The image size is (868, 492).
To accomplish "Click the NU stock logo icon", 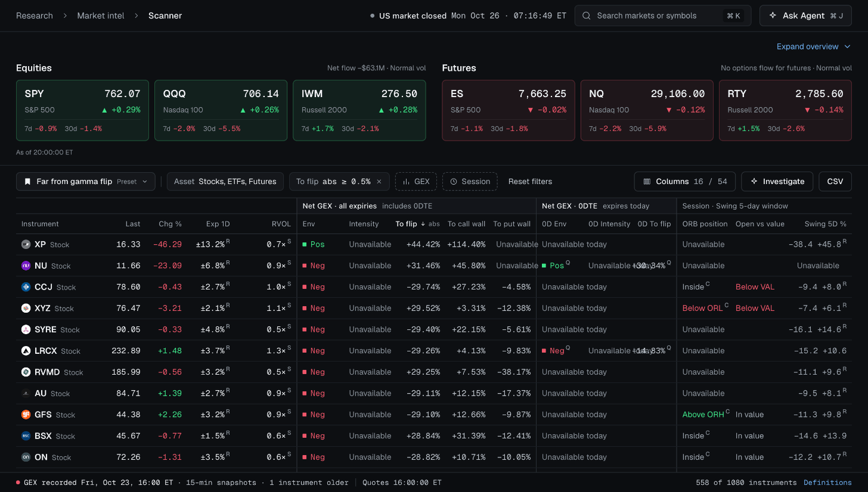I will (26, 266).
